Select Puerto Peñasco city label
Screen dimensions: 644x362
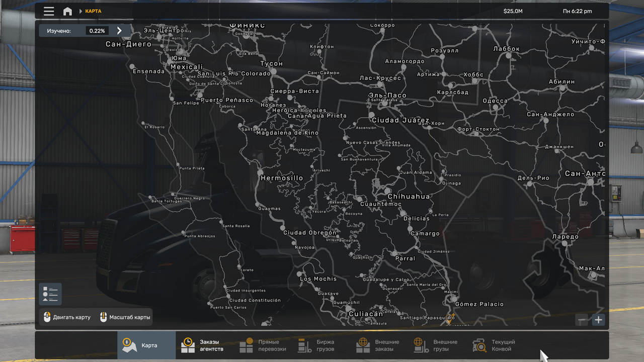click(227, 100)
